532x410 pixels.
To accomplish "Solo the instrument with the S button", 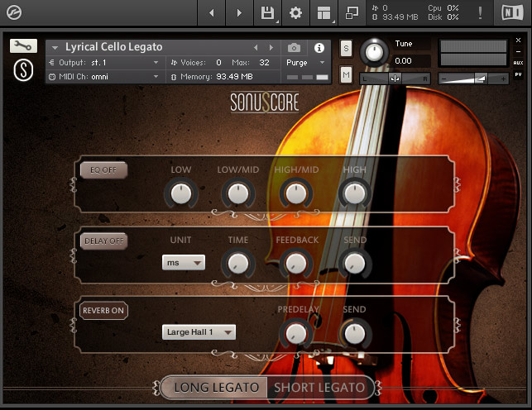I will click(x=346, y=49).
